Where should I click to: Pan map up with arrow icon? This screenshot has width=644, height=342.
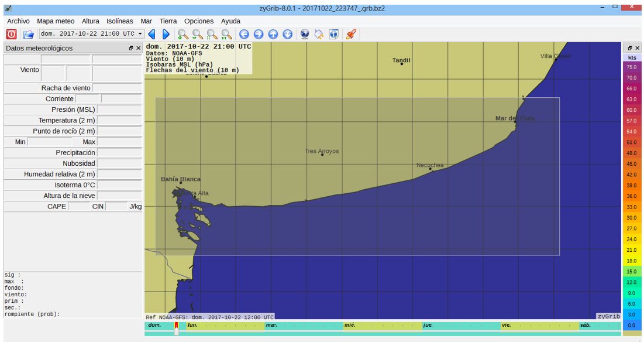coord(273,34)
